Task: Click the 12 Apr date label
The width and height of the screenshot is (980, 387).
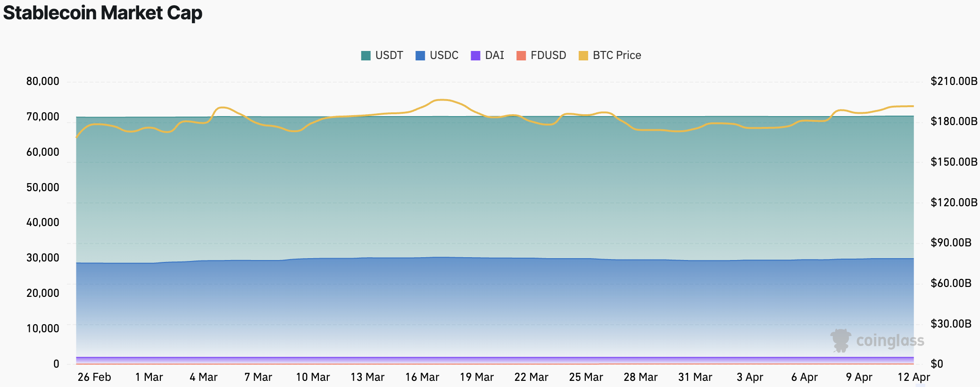Action: pos(914,377)
